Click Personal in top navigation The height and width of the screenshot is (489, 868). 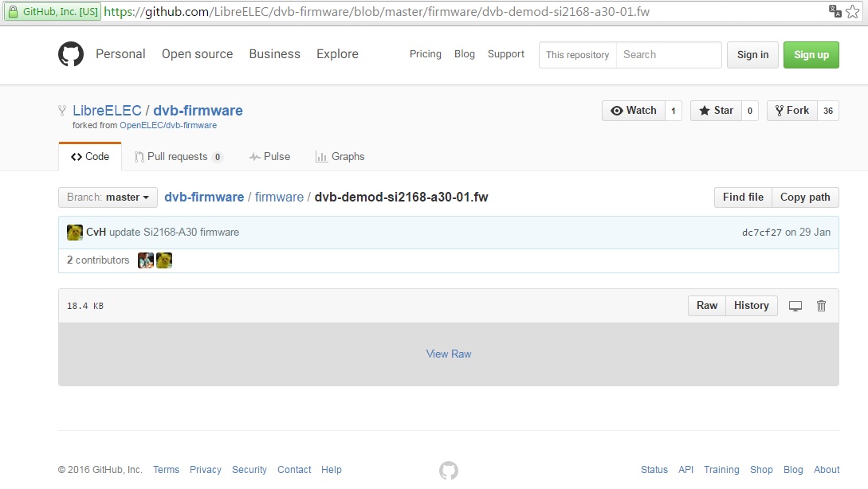point(120,53)
